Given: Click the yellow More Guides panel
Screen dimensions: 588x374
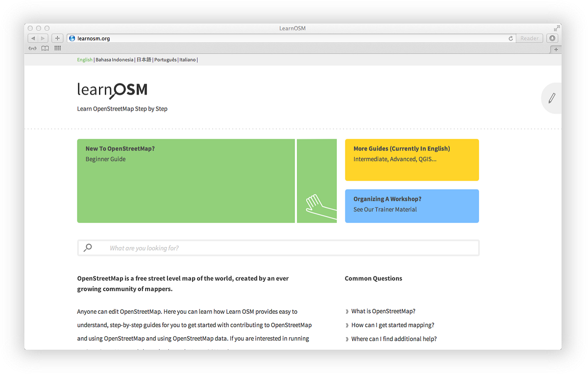Looking at the screenshot, I should (x=412, y=160).
